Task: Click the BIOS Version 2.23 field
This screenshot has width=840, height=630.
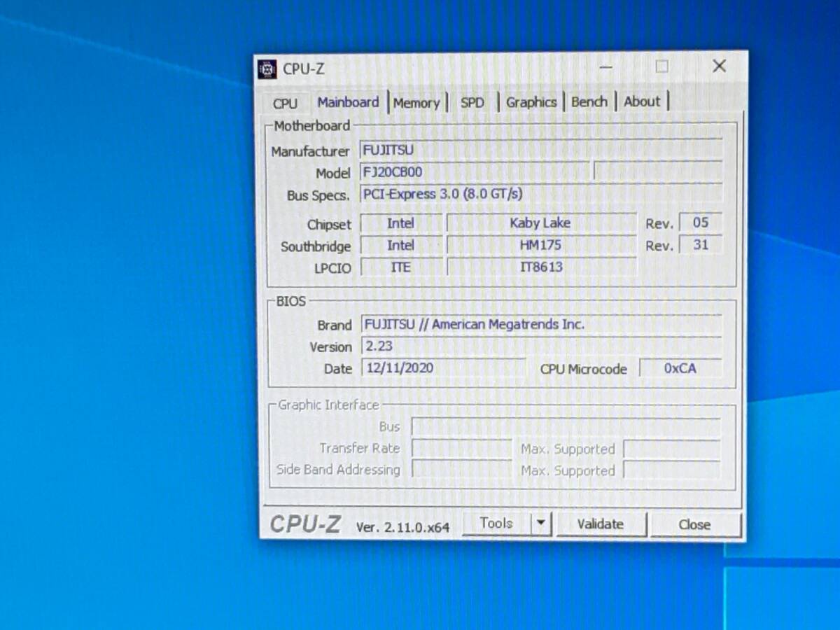Action: pos(541,346)
